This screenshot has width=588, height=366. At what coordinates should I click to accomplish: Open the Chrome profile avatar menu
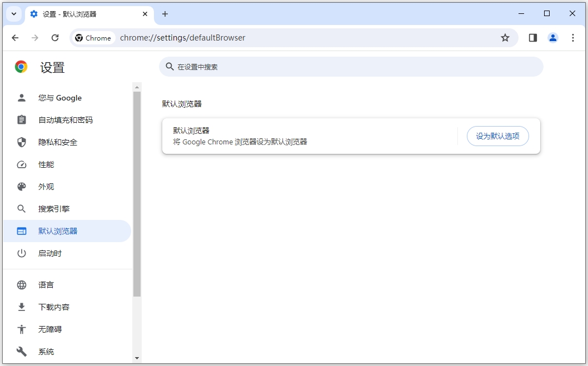pyautogui.click(x=552, y=37)
